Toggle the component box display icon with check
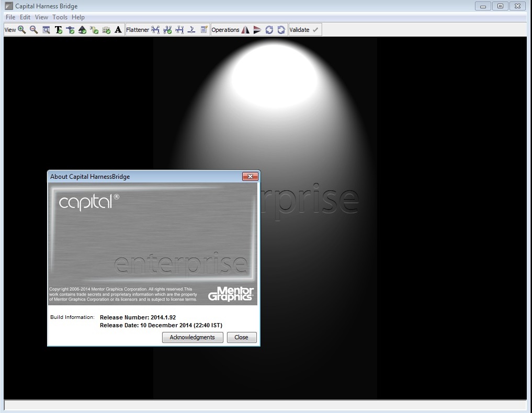 pos(106,30)
